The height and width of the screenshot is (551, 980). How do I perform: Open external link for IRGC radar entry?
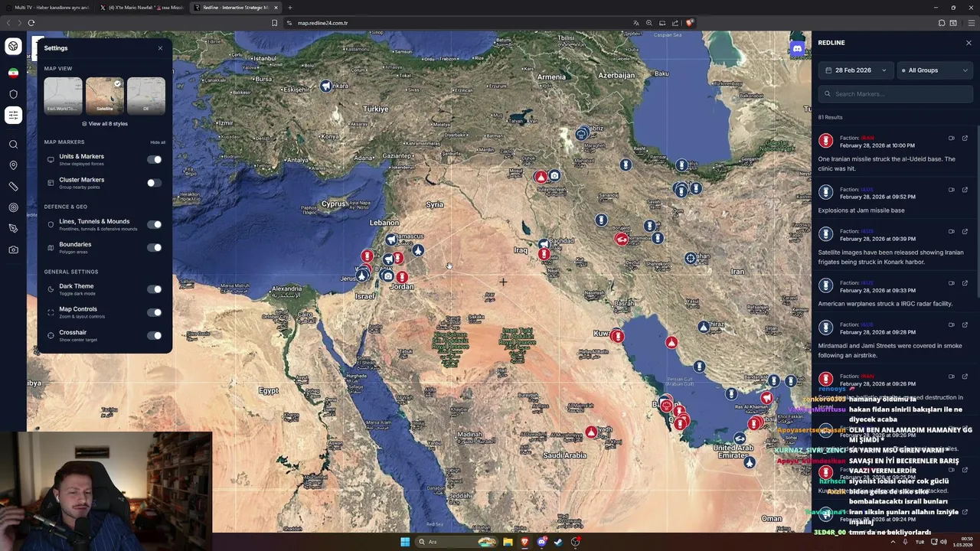[x=965, y=283]
